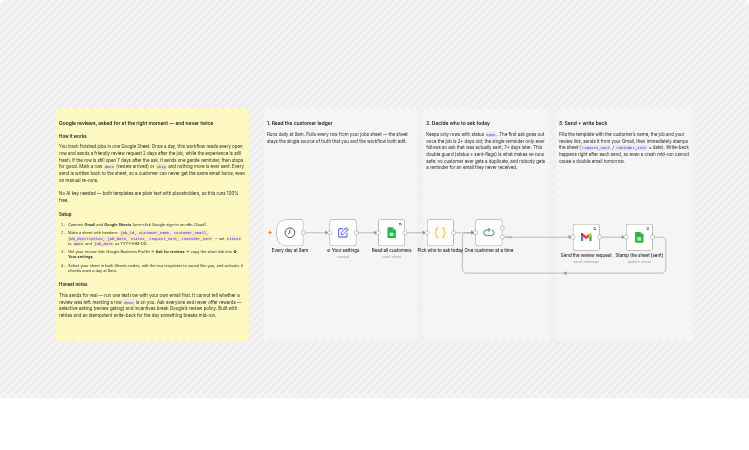Viewport: 749px width, 450px height.
Task: Click the input port of Stamp the sheet node
Action: tap(626, 237)
